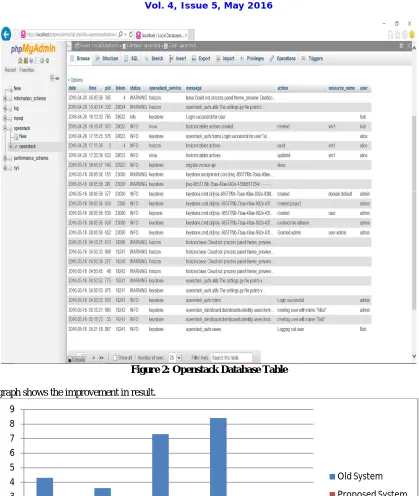Open the Import tab
The image size is (419, 496).
(x=225, y=58)
